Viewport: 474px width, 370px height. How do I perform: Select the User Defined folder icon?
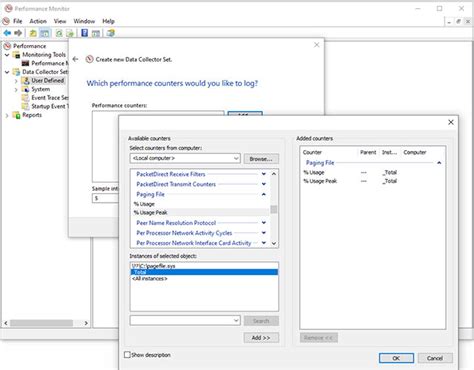point(26,80)
